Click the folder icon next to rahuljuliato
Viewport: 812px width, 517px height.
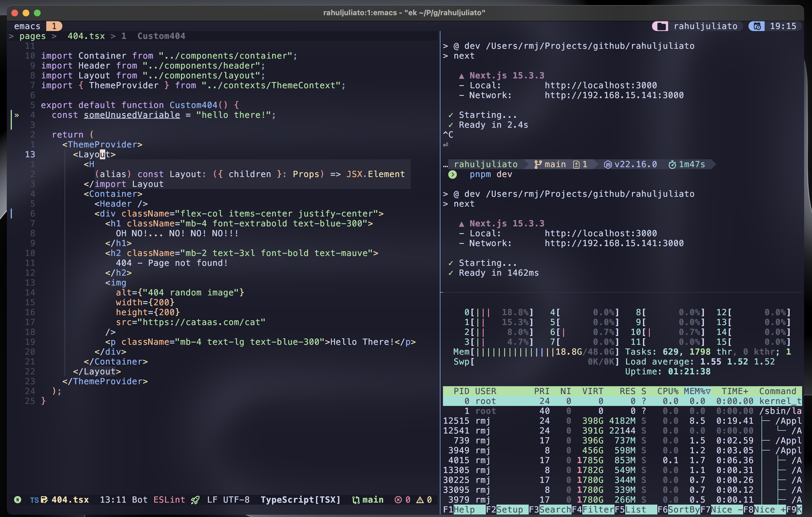pos(661,26)
